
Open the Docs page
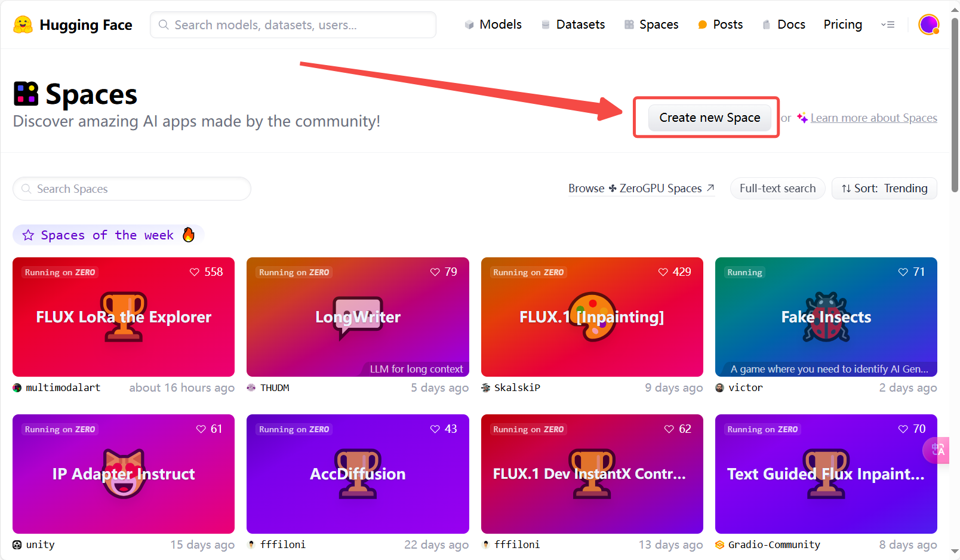(784, 24)
